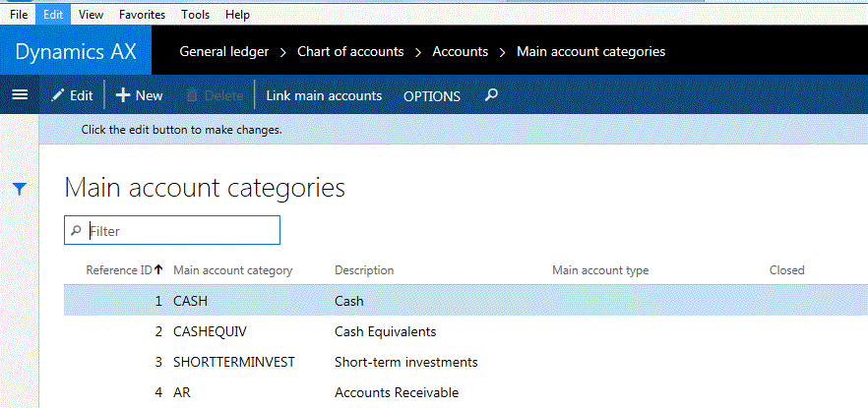
Task: Open the OPTIONS action tab
Action: coord(432,96)
